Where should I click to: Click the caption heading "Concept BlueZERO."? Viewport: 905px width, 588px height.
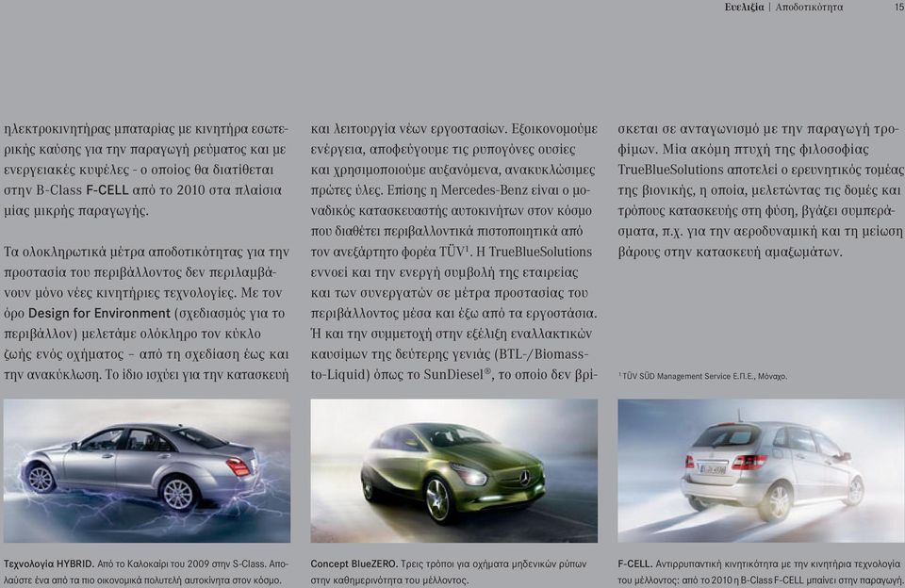pyautogui.click(x=354, y=563)
